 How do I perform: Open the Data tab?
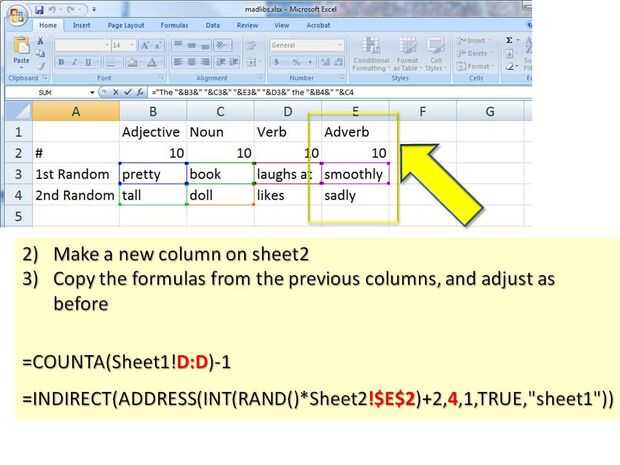pyautogui.click(x=213, y=25)
